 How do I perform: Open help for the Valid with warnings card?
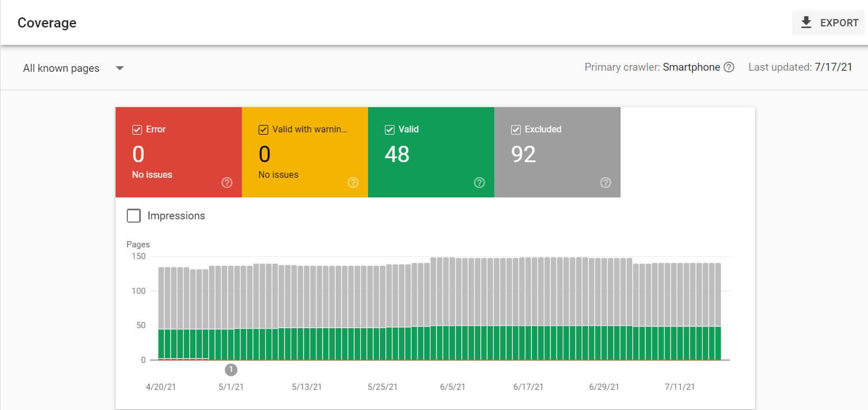pos(353,182)
